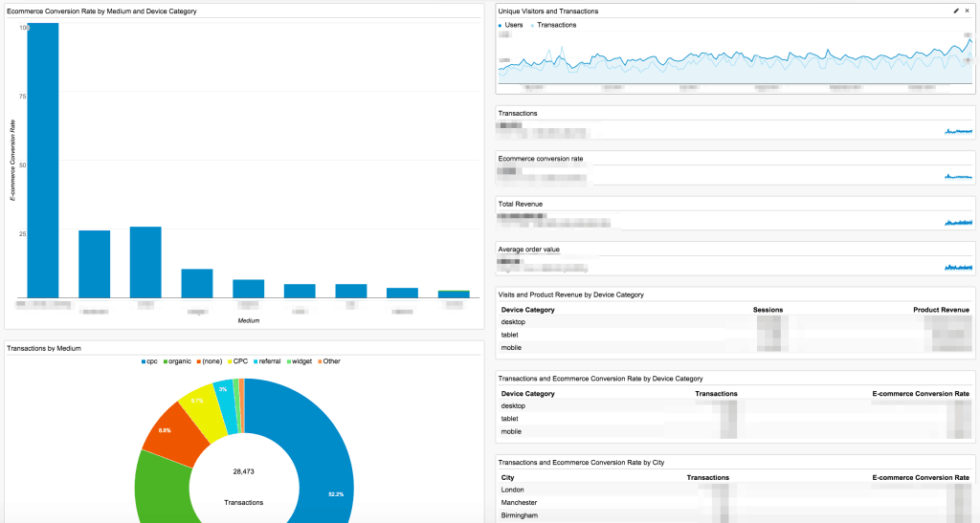Click the cpc legend swatch
Image resolution: width=980 pixels, height=523 pixels.
(x=144, y=361)
